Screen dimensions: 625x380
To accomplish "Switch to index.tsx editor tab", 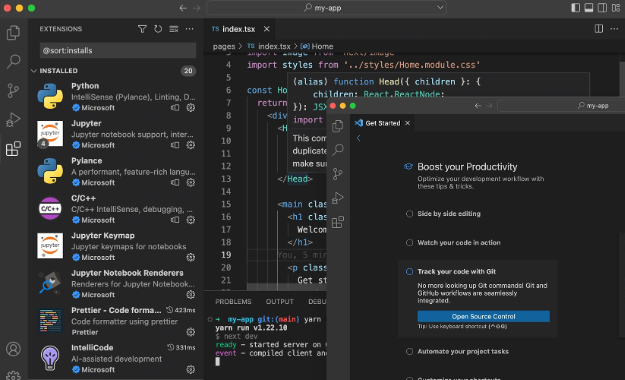I will click(238, 29).
